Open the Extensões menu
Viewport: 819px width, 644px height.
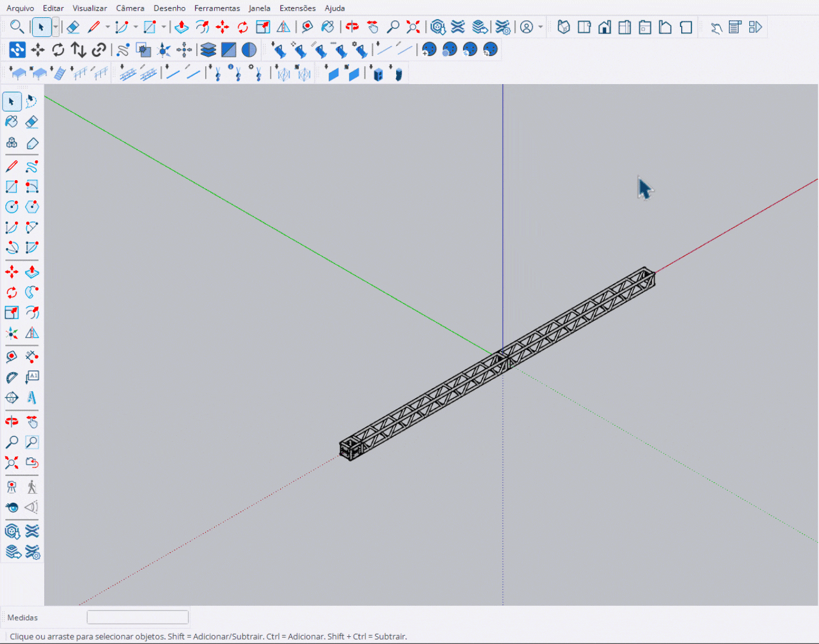pos(297,8)
